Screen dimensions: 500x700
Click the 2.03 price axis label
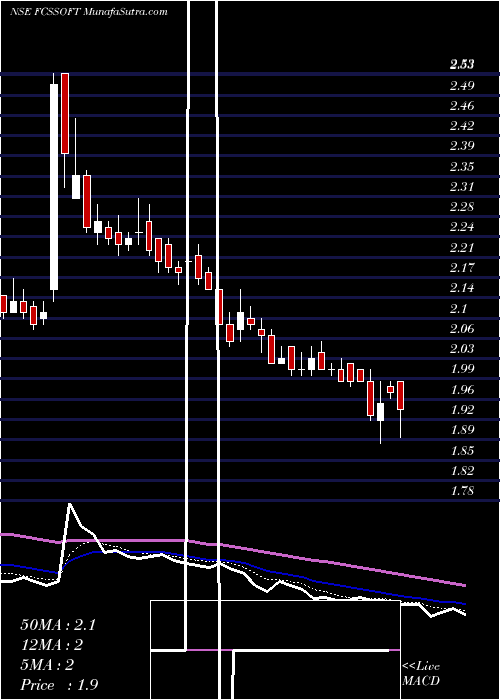[461, 349]
